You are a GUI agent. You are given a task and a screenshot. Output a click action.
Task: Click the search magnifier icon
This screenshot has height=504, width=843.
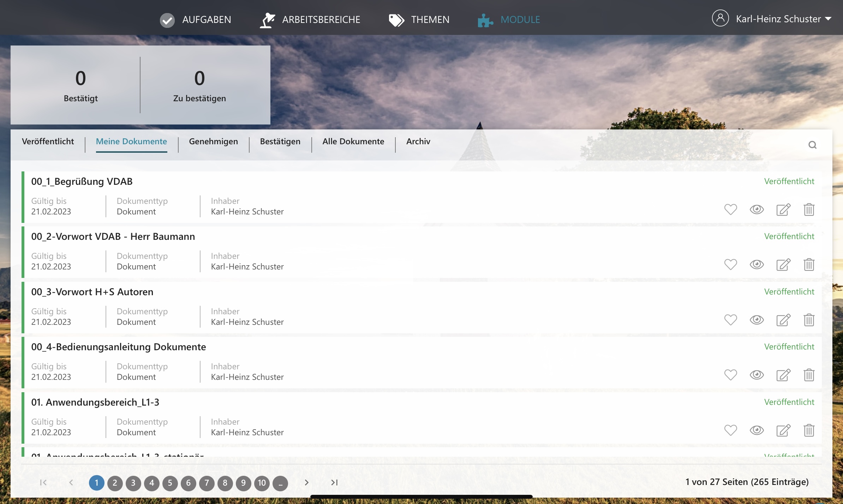(812, 145)
